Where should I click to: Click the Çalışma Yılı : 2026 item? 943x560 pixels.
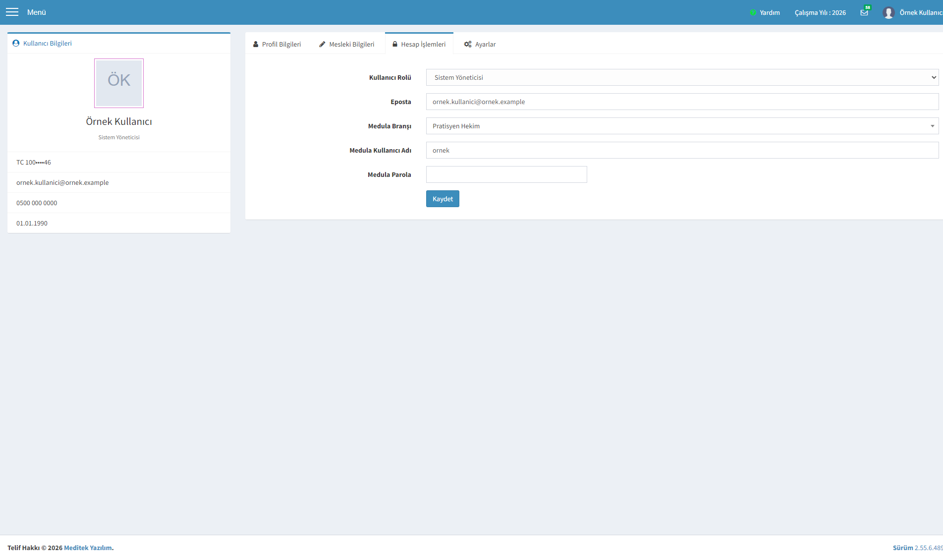(x=820, y=12)
